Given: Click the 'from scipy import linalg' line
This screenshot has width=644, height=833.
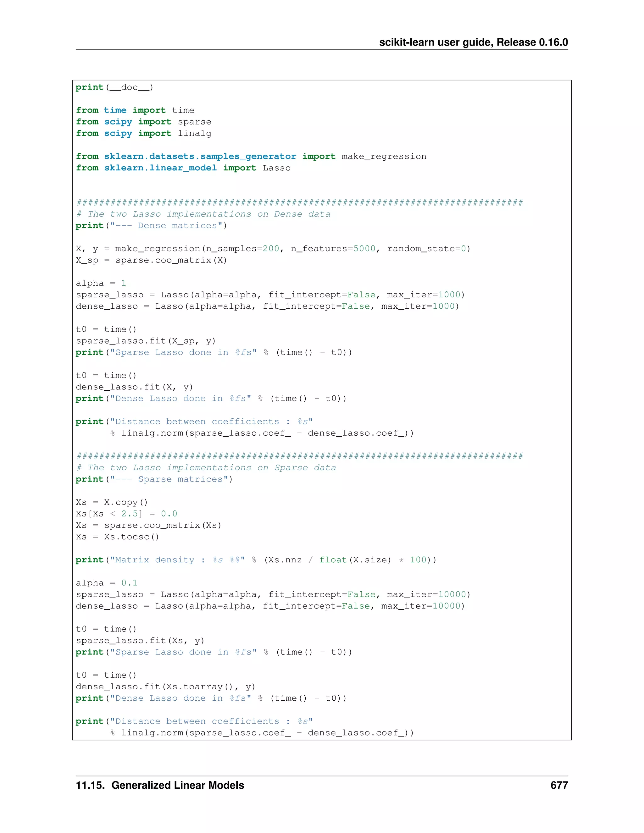Looking at the screenshot, I should 143,133.
